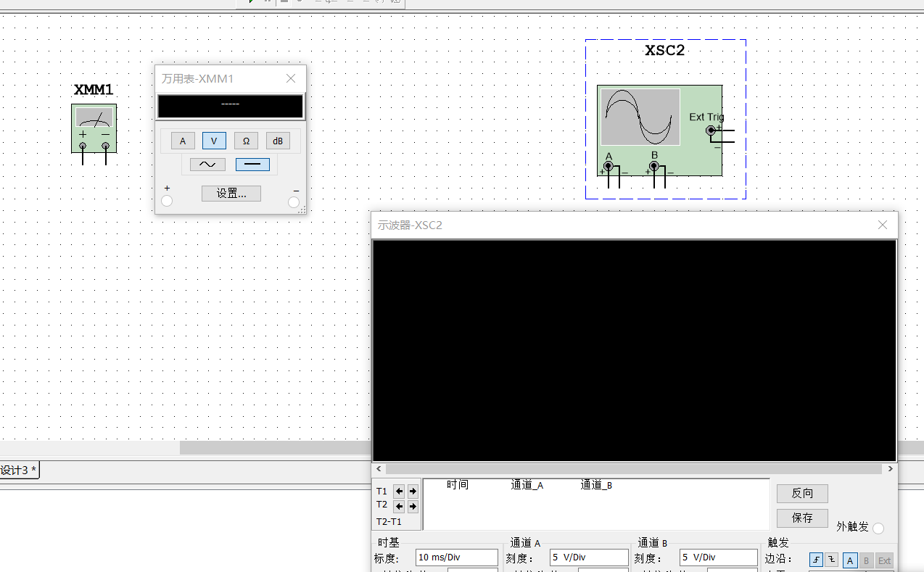Viewport: 924px width, 572px height.
Task: Open multimeter 设置... settings
Action: 231,194
